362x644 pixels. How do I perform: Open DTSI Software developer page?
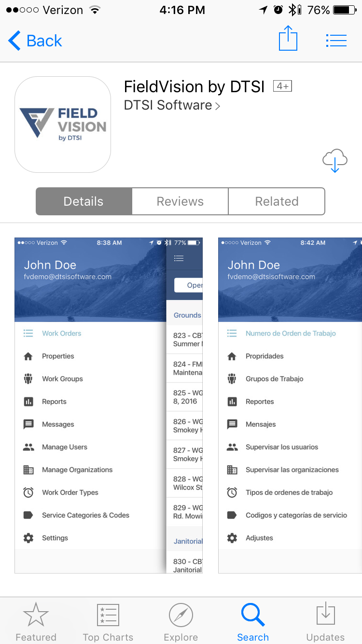tap(172, 105)
